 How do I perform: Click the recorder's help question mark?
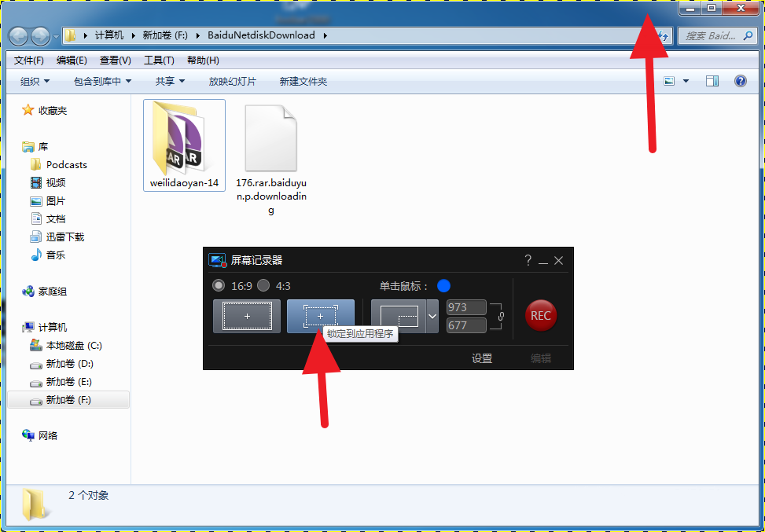(528, 260)
